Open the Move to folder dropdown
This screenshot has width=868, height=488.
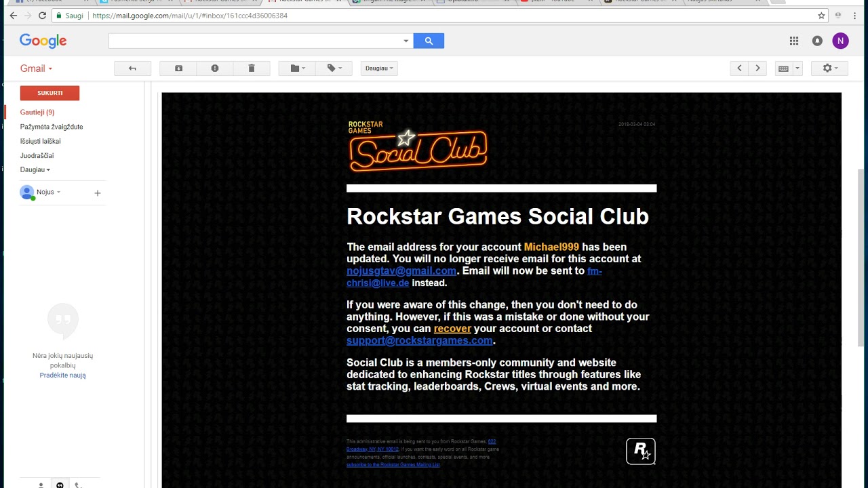coord(298,68)
